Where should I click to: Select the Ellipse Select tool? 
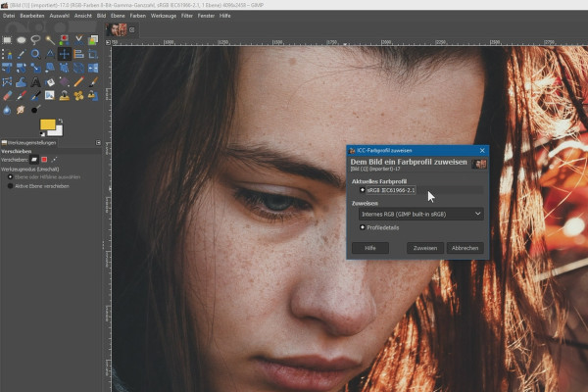(x=21, y=40)
